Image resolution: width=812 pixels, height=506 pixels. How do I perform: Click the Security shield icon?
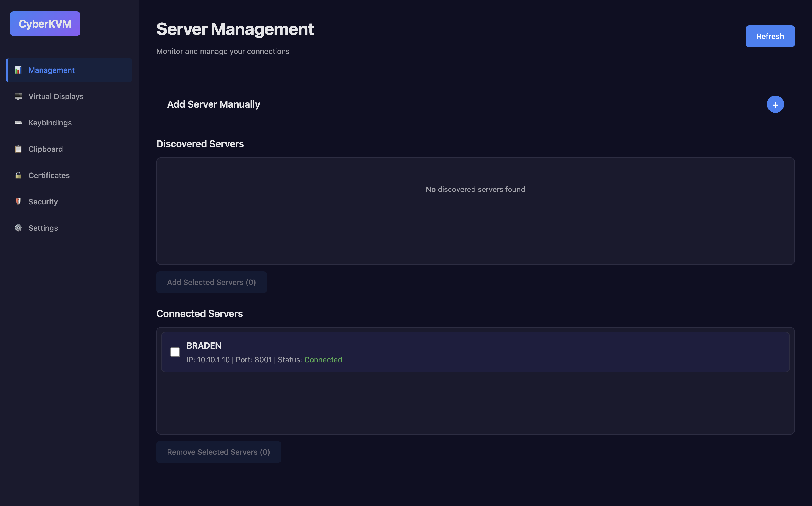(x=19, y=201)
